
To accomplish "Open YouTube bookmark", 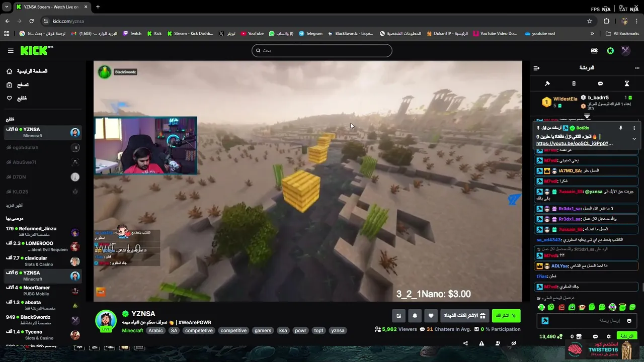I will point(252,34).
